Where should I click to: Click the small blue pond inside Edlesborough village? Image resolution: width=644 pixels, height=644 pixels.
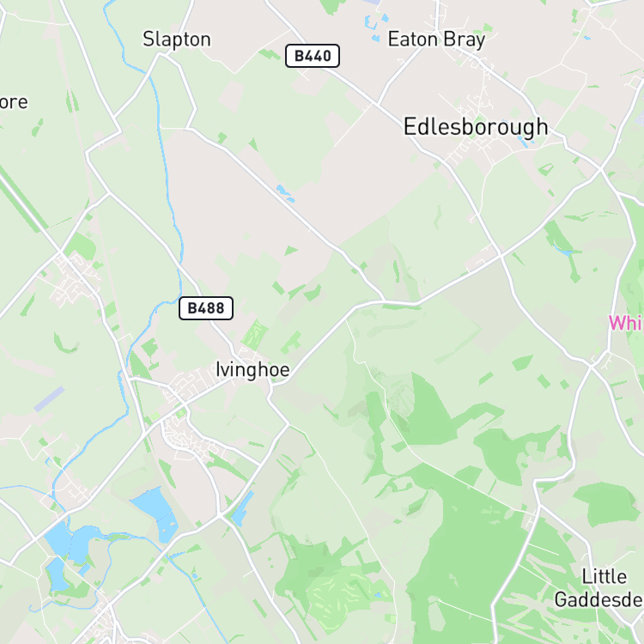point(523,142)
